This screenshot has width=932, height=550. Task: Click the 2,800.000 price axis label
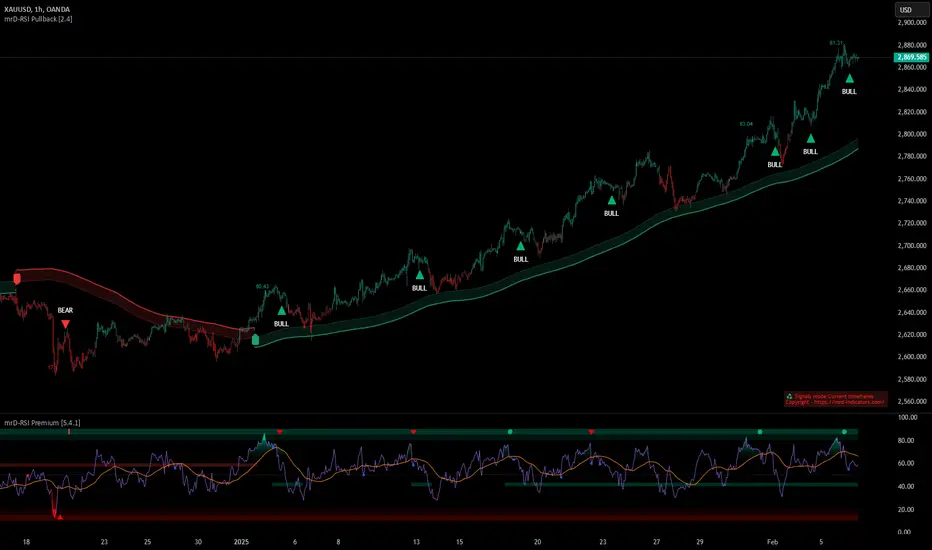912,134
